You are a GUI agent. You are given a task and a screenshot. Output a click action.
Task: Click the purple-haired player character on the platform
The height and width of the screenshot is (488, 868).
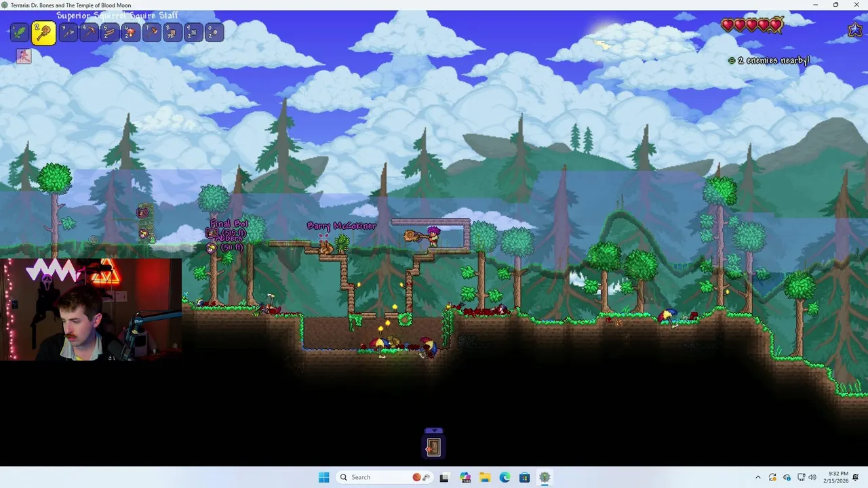(x=433, y=237)
